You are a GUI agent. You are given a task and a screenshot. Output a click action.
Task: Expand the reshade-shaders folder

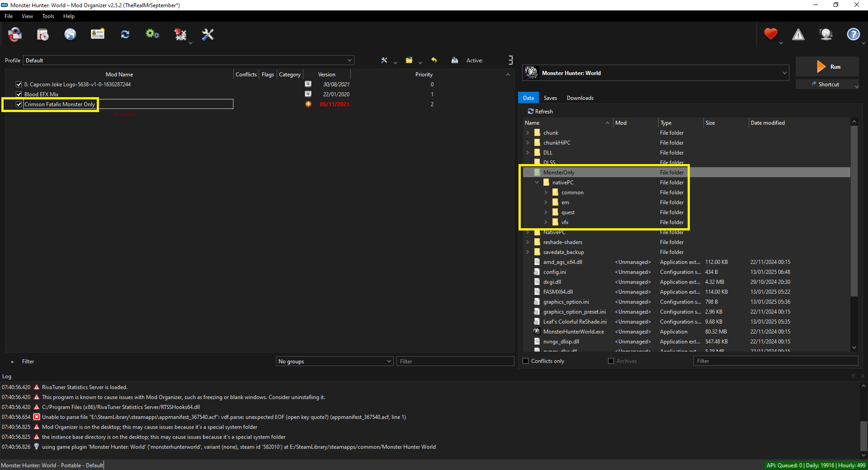[x=528, y=242]
